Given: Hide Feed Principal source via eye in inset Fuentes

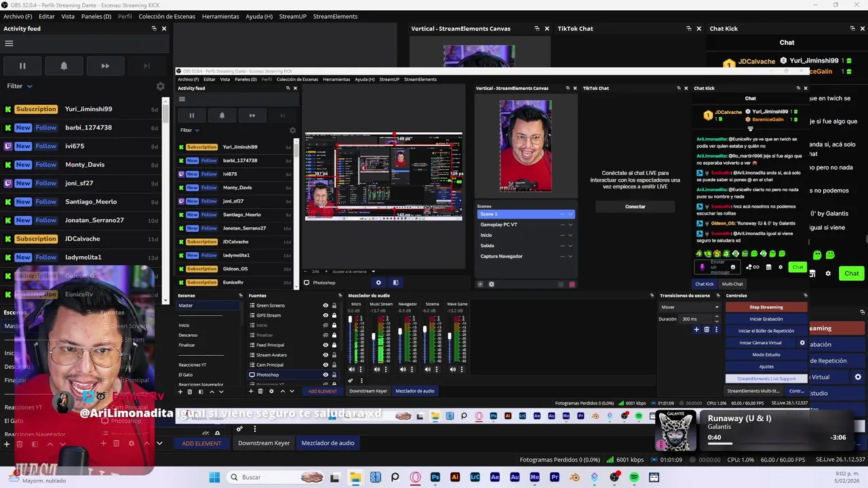Looking at the screenshot, I should (x=325, y=345).
